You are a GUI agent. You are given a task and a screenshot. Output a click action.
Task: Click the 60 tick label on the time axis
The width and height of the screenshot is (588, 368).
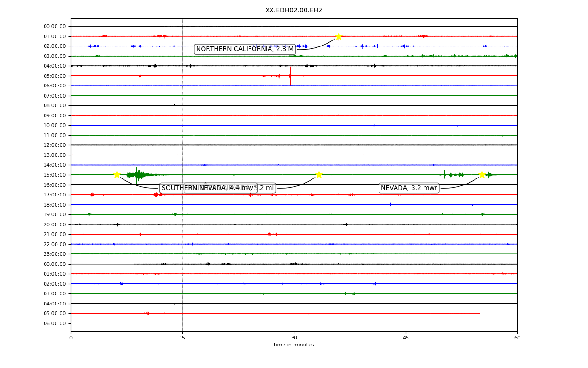pyautogui.click(x=517, y=338)
